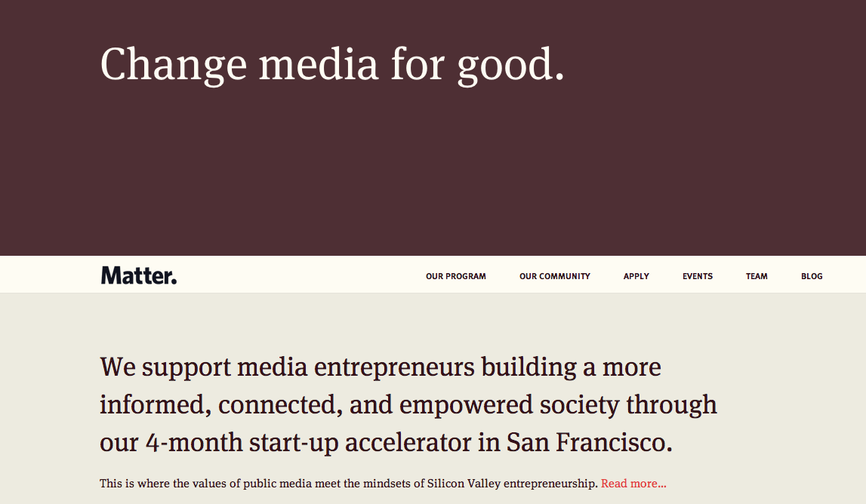Go to the Our Community page
866x504 pixels.
coord(554,276)
